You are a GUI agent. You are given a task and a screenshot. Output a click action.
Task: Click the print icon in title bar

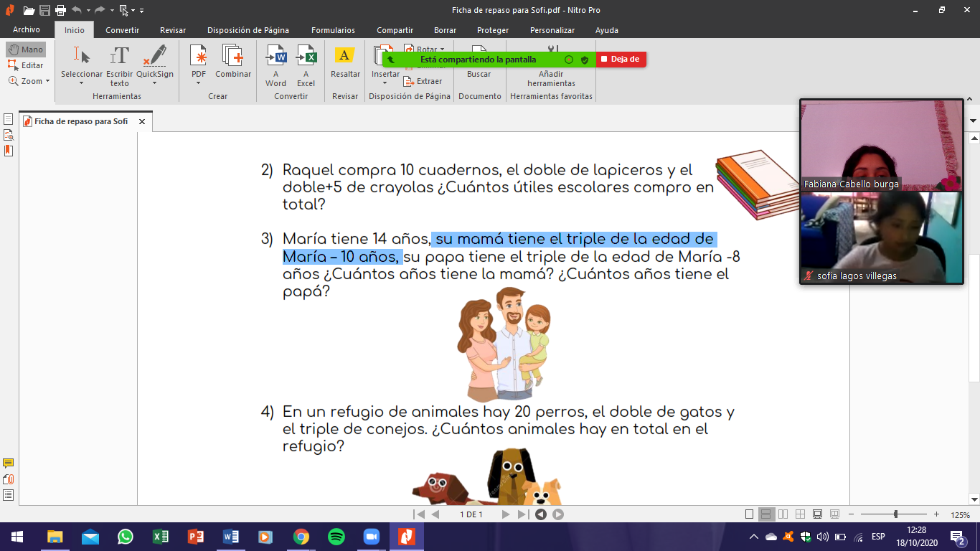coord(60,10)
